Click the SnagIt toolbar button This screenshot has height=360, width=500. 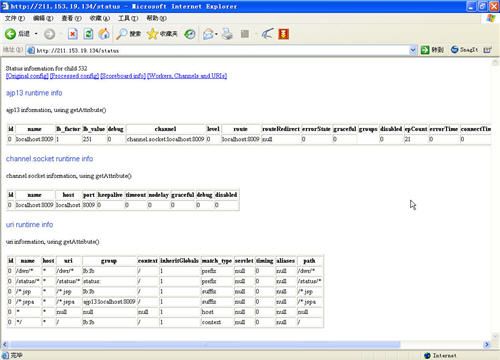coord(464,50)
